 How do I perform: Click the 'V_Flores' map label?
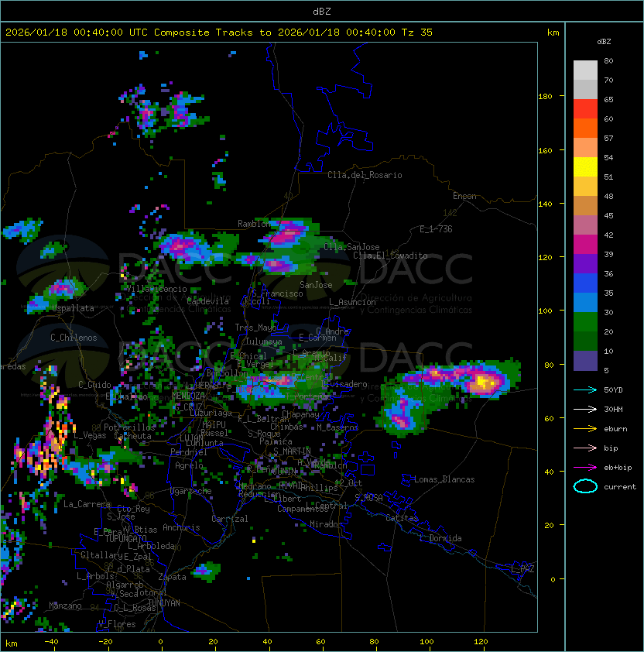tap(117, 624)
